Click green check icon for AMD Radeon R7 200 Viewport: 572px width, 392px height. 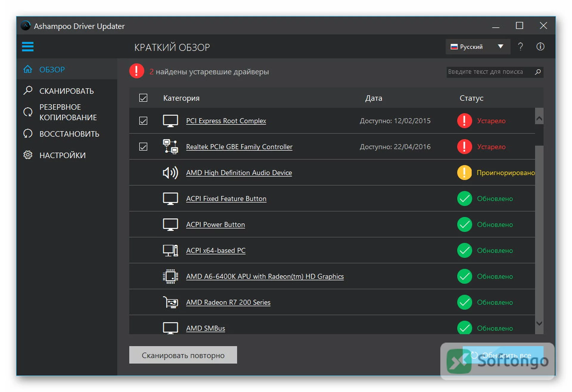pyautogui.click(x=464, y=302)
